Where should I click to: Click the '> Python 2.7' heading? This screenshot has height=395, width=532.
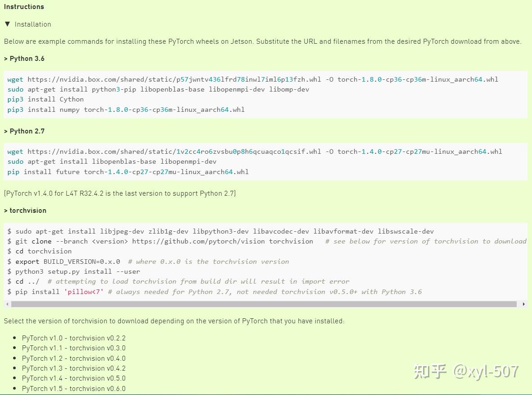(24, 131)
